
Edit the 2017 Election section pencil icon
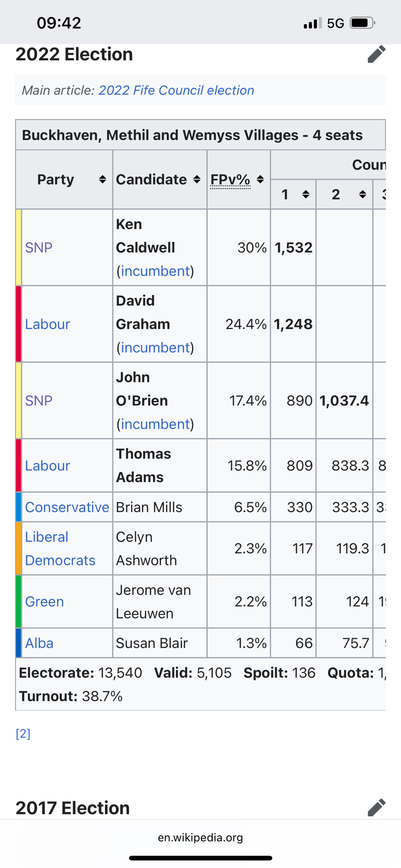pyautogui.click(x=376, y=807)
